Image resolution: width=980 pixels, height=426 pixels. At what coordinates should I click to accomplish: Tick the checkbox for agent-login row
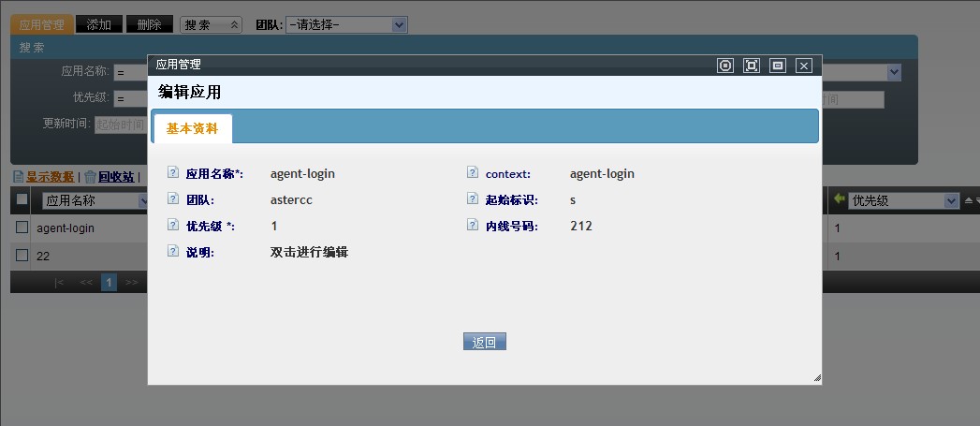coord(22,228)
